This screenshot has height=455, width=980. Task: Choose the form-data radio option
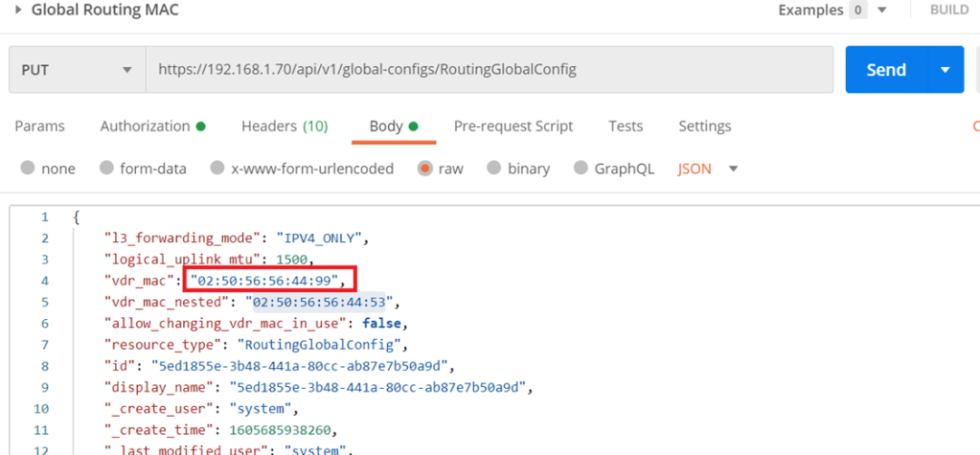[x=106, y=169]
